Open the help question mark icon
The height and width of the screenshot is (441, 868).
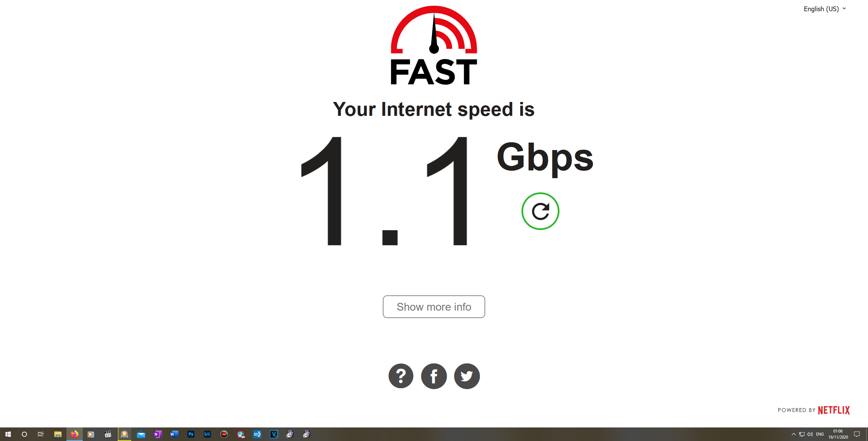[x=401, y=376]
